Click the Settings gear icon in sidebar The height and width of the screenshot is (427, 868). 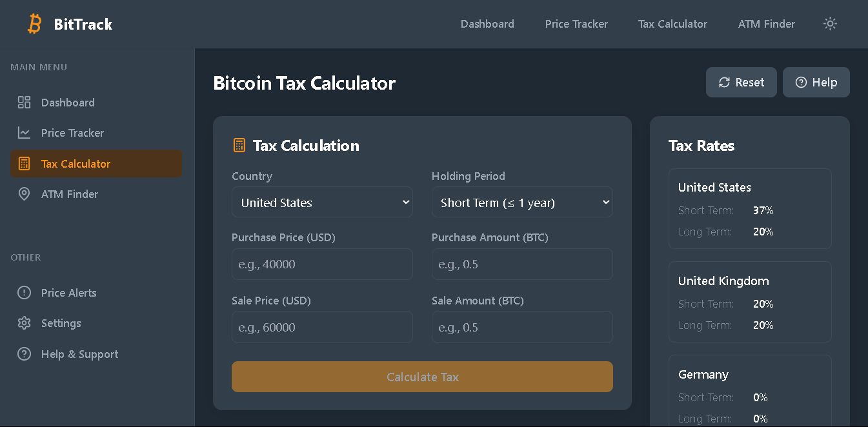pos(24,323)
